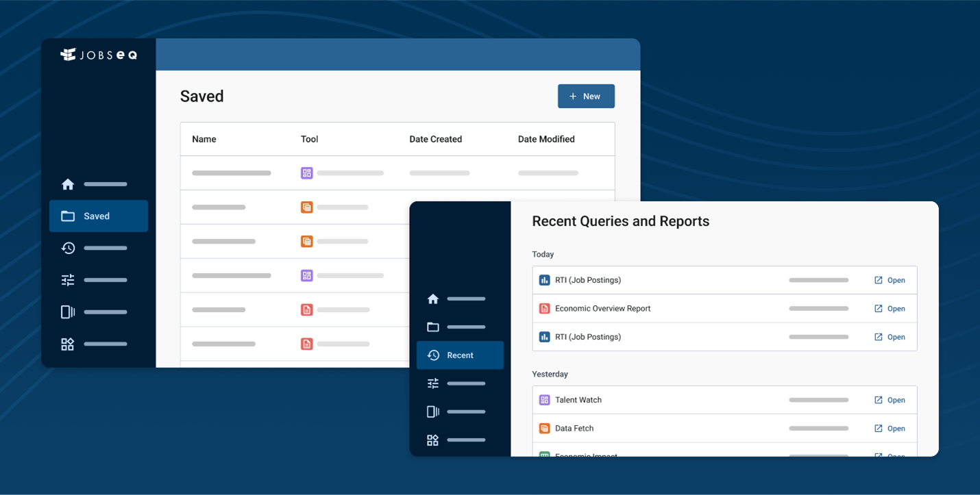
Task: Go to home icon in Recent window sidebar
Action: (433, 299)
